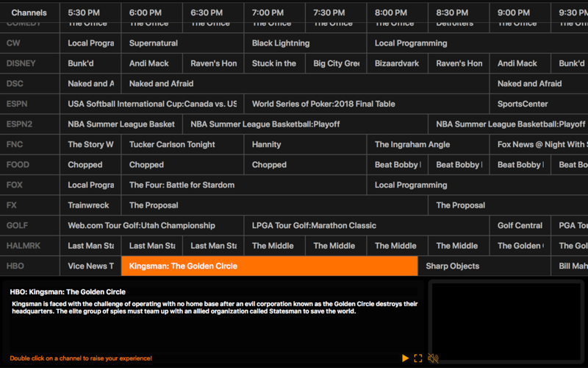Unmute using the crossed speaker icon
The width and height of the screenshot is (588, 368).
click(x=433, y=358)
